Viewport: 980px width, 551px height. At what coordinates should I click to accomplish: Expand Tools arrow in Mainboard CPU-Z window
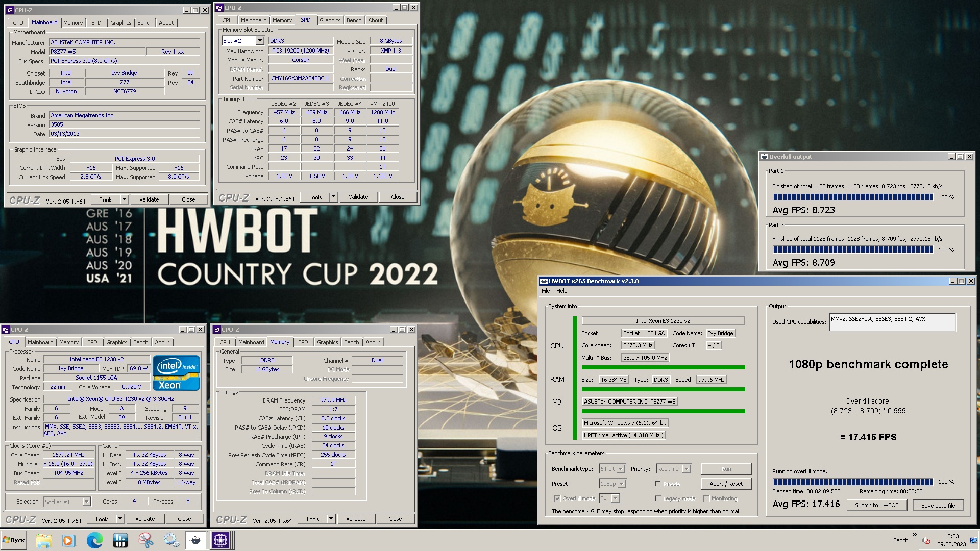pyautogui.click(x=124, y=199)
